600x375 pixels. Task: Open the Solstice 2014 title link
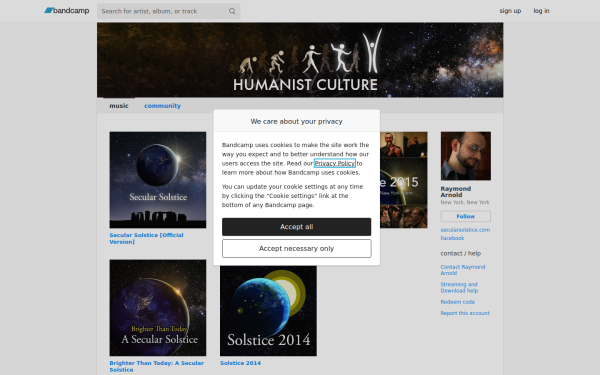tap(240, 363)
